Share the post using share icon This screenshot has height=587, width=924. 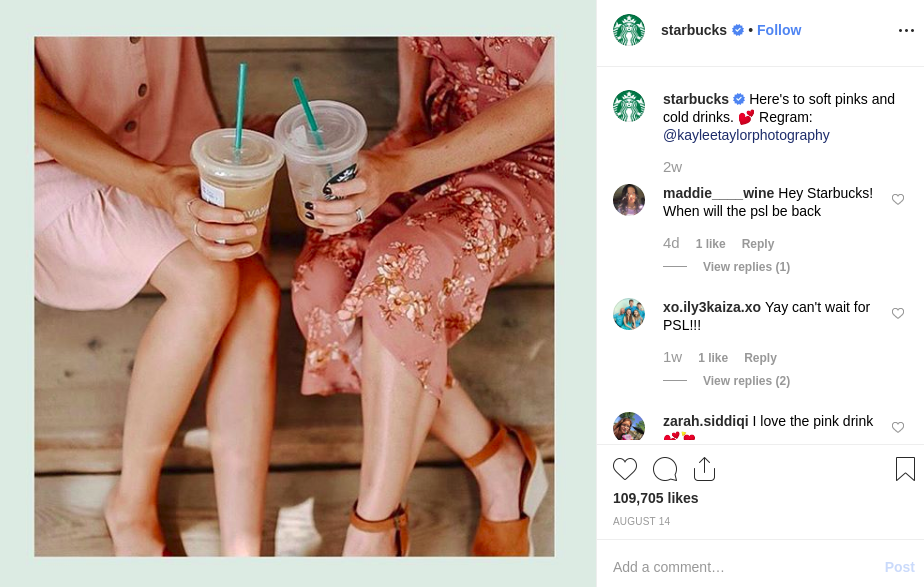[x=704, y=469]
